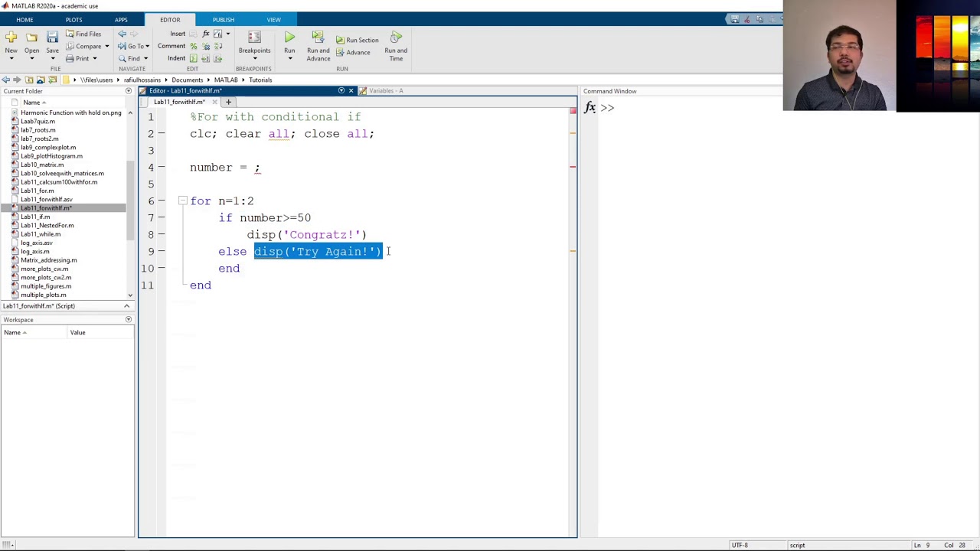This screenshot has width=980, height=551.
Task: Click the Insert function fx icon
Action: point(205,34)
